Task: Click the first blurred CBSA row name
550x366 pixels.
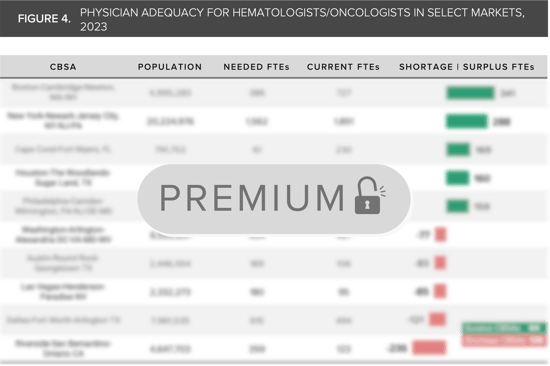Action: (63, 92)
